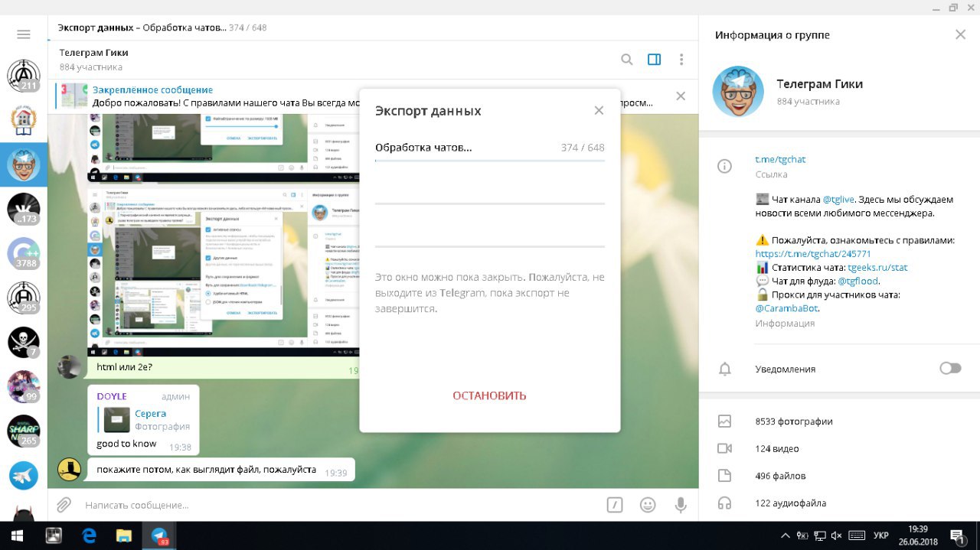Image resolution: width=980 pixels, height=550 pixels.
Task: Open Telegram taskbar icon
Action: click(x=159, y=535)
